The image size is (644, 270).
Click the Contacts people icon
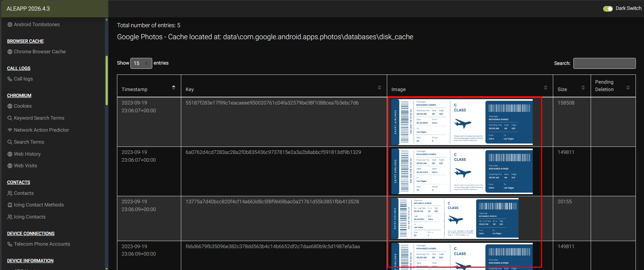(10, 193)
